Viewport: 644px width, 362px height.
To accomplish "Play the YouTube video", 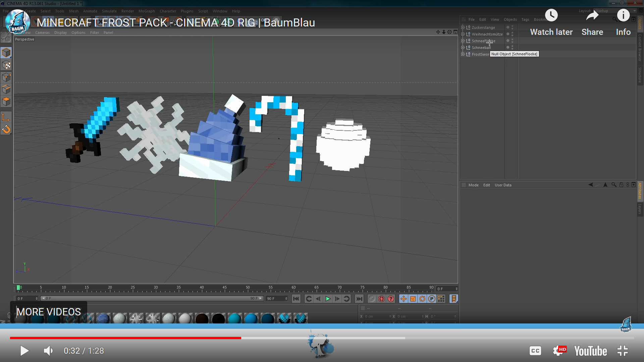I will 24,351.
